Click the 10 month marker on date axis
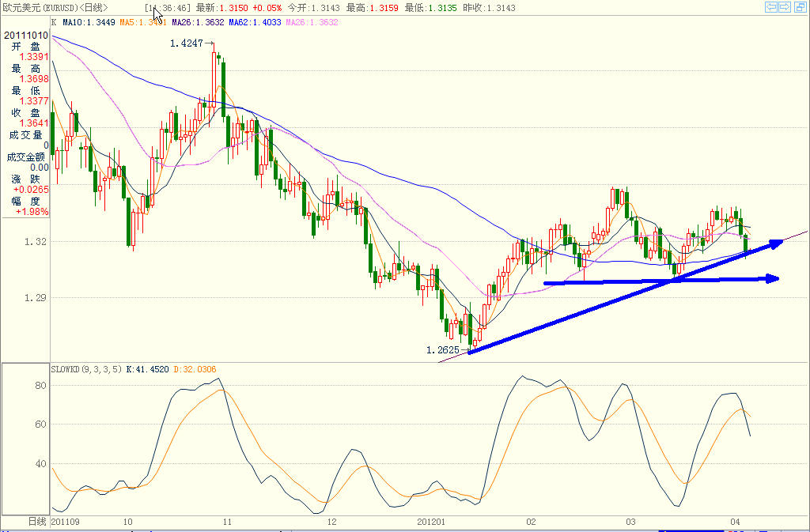 click(x=127, y=522)
